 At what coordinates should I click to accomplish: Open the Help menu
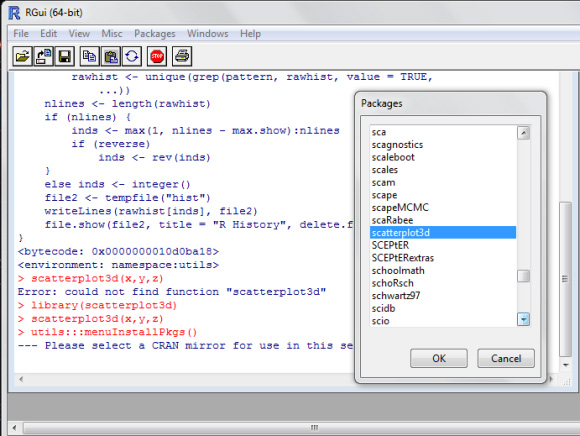point(250,34)
